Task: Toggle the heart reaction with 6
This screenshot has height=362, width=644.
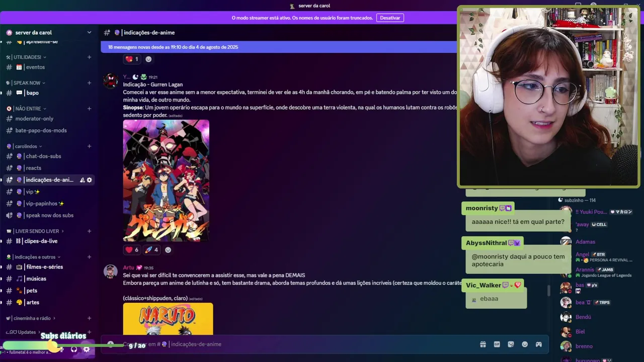Action: pyautogui.click(x=132, y=250)
